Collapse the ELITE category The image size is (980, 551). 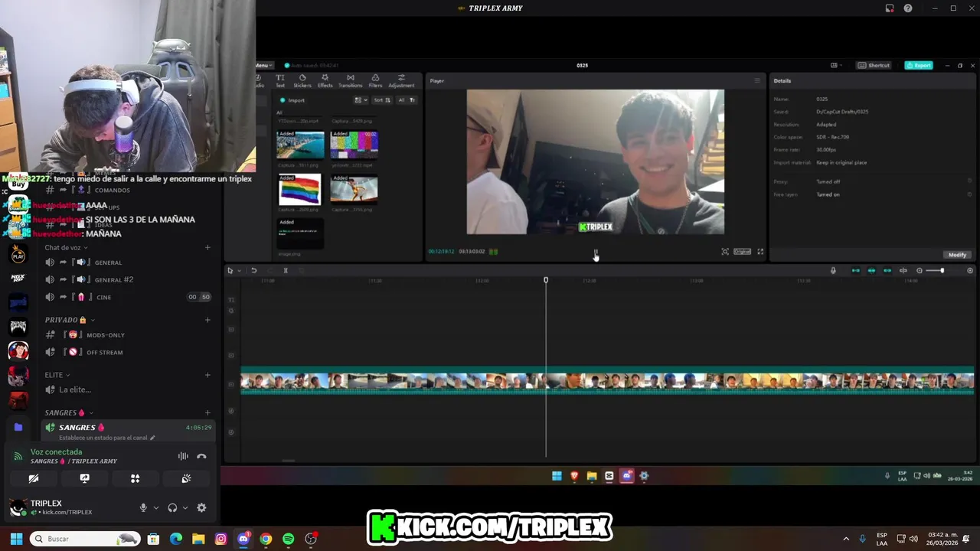click(x=57, y=375)
